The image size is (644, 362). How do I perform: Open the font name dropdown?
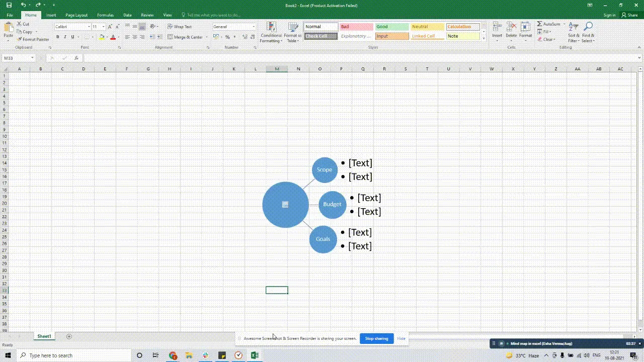[89, 26]
